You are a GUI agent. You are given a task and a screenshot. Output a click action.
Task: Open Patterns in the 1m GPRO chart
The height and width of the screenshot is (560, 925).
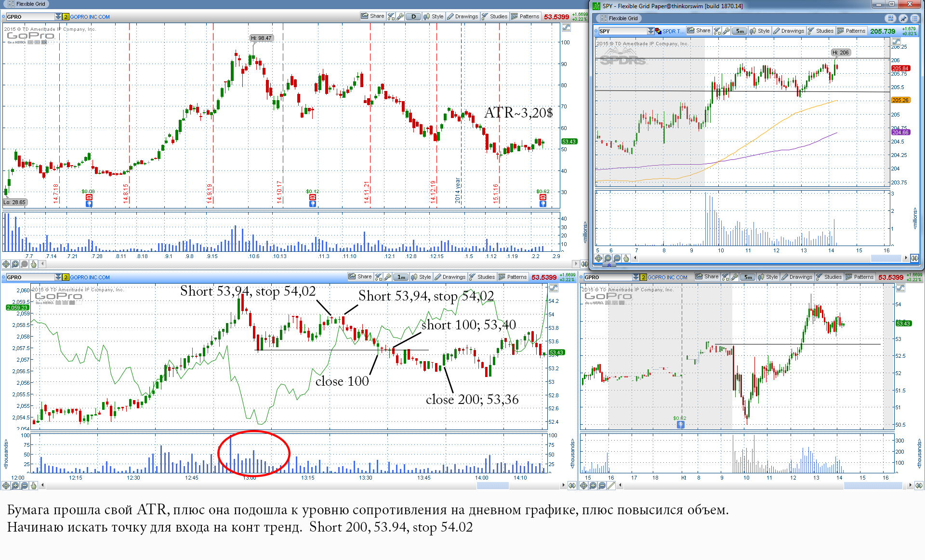point(513,277)
